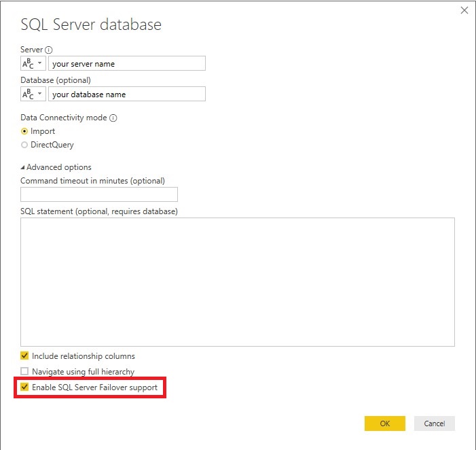Click the Database name input field

pos(127,94)
